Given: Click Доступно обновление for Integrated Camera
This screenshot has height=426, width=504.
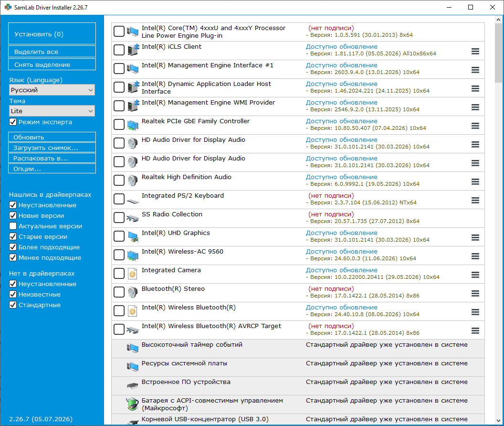Looking at the screenshot, I should tap(341, 270).
